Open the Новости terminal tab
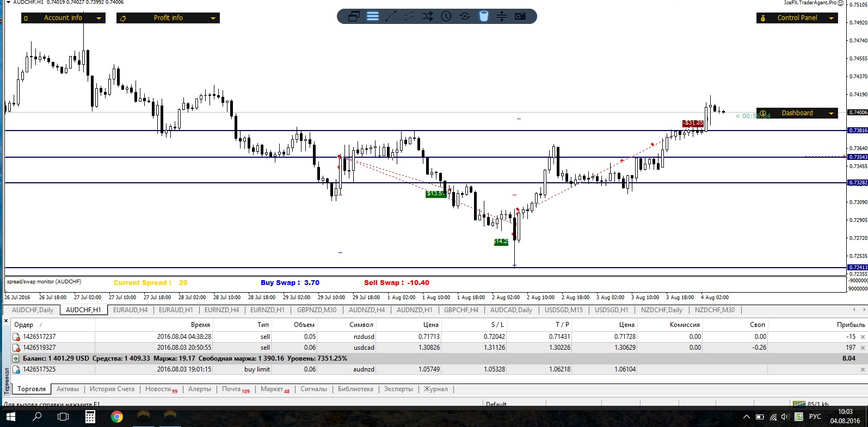The width and height of the screenshot is (868, 427). pos(161,389)
